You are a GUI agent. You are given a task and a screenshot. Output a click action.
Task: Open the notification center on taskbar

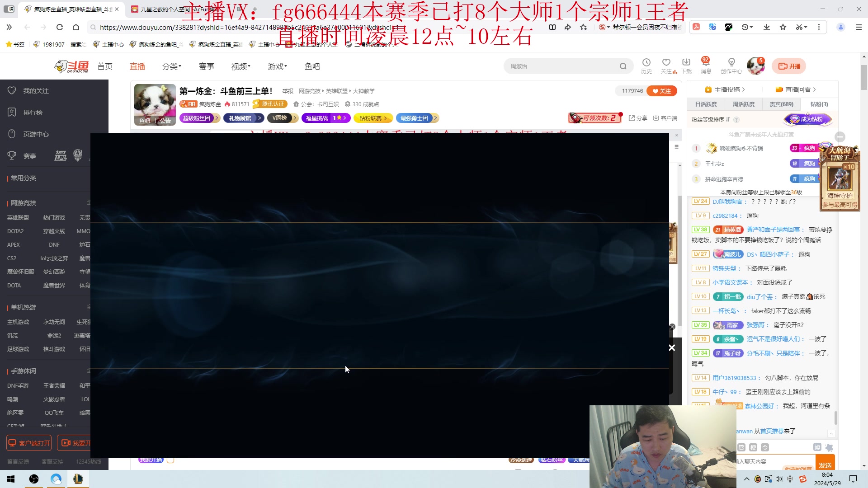[853, 479]
